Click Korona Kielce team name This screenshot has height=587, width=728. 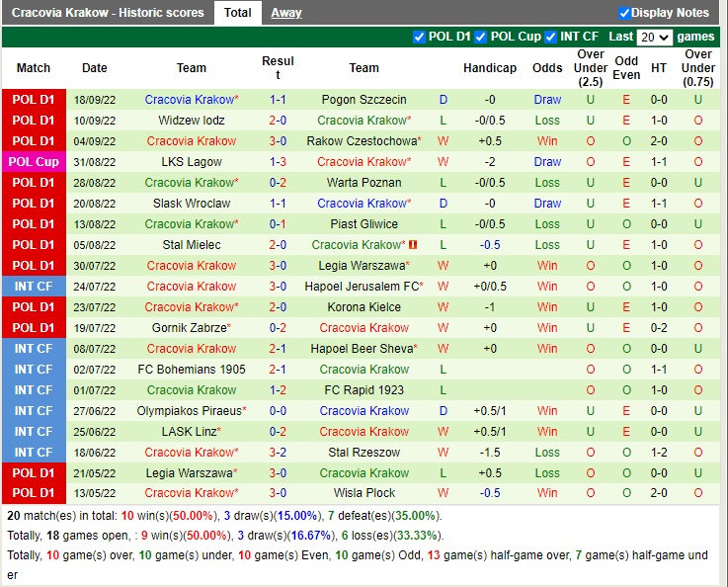[364, 307]
